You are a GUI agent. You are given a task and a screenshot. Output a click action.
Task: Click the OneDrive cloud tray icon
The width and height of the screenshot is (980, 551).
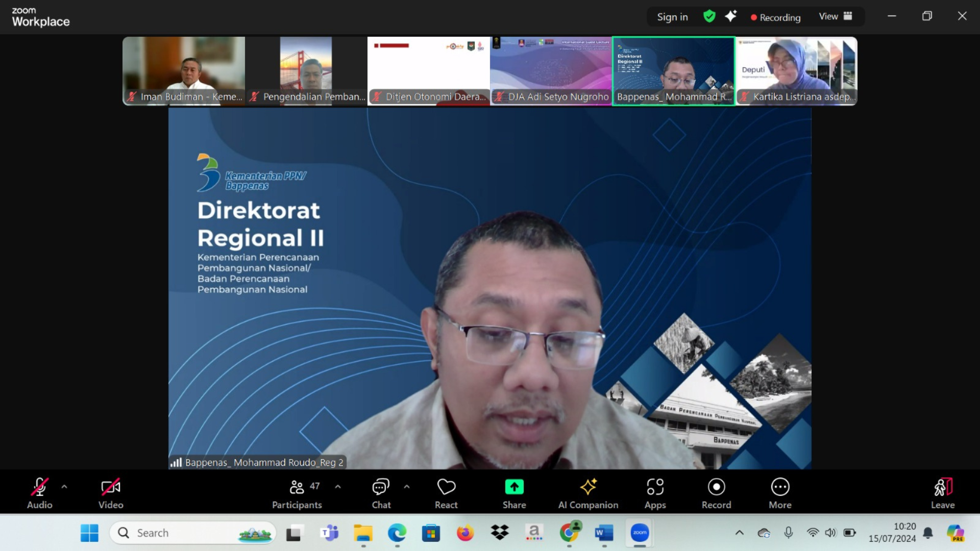(764, 533)
